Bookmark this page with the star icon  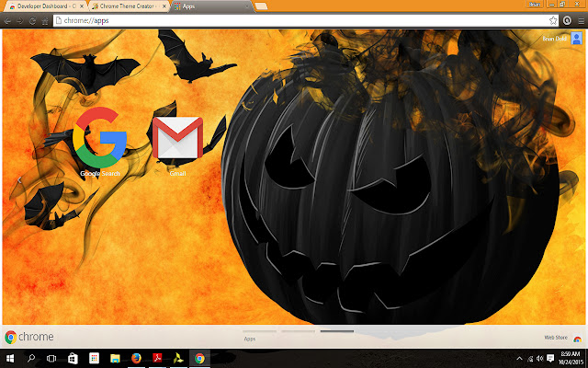tap(553, 20)
